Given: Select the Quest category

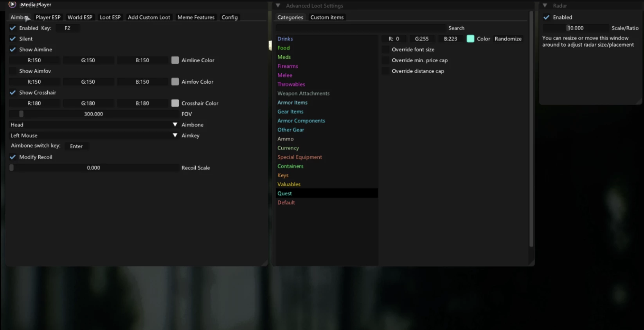Looking at the screenshot, I should coord(327,193).
